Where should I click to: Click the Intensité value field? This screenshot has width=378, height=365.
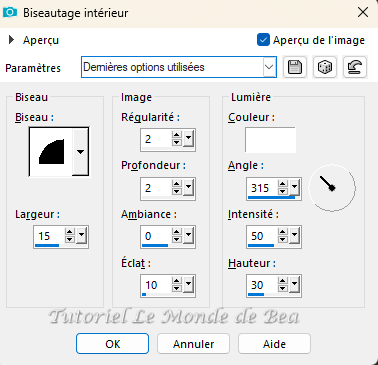[x=262, y=236]
